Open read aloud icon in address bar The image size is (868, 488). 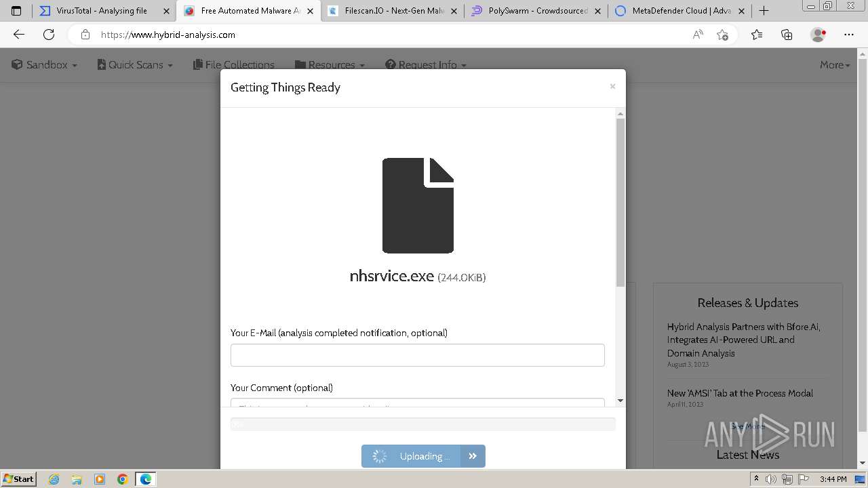698,35
